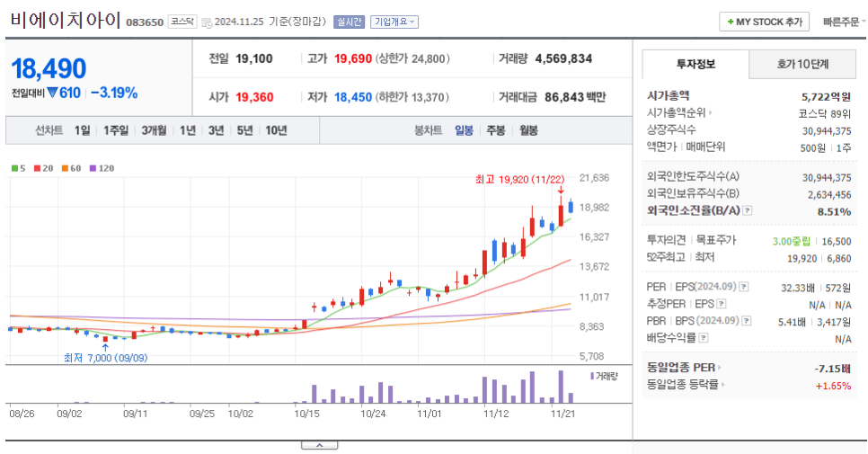Open help icon next to 배당수익률
Screen dimensions: 868x454
pyautogui.click(x=703, y=337)
